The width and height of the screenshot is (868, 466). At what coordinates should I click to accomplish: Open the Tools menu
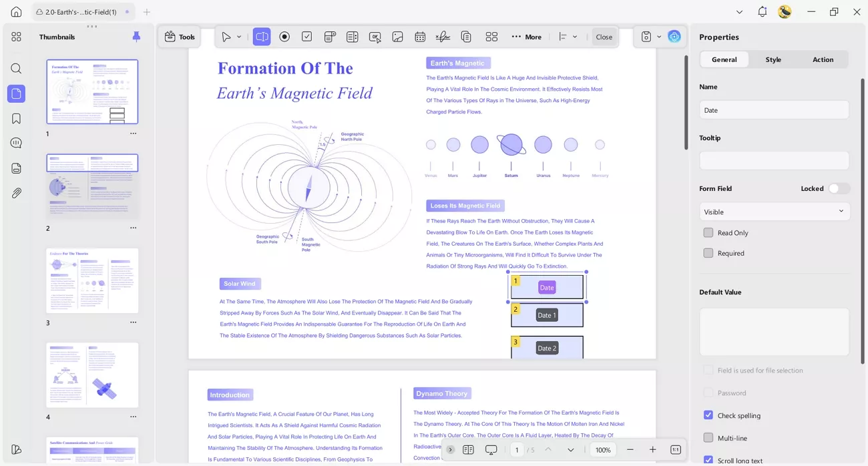tap(180, 37)
